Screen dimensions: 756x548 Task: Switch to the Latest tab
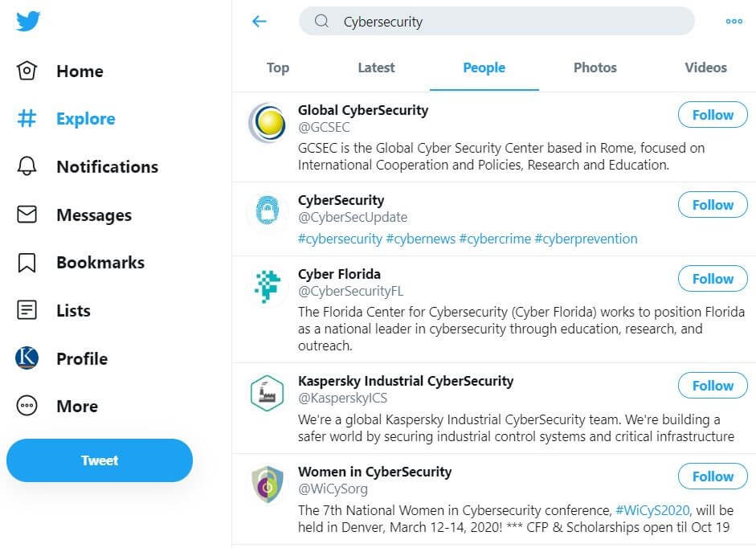click(x=376, y=67)
